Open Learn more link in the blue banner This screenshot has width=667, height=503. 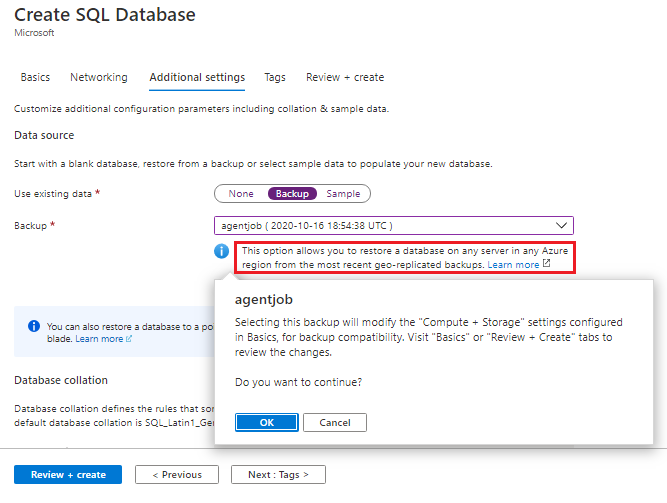pyautogui.click(x=99, y=340)
